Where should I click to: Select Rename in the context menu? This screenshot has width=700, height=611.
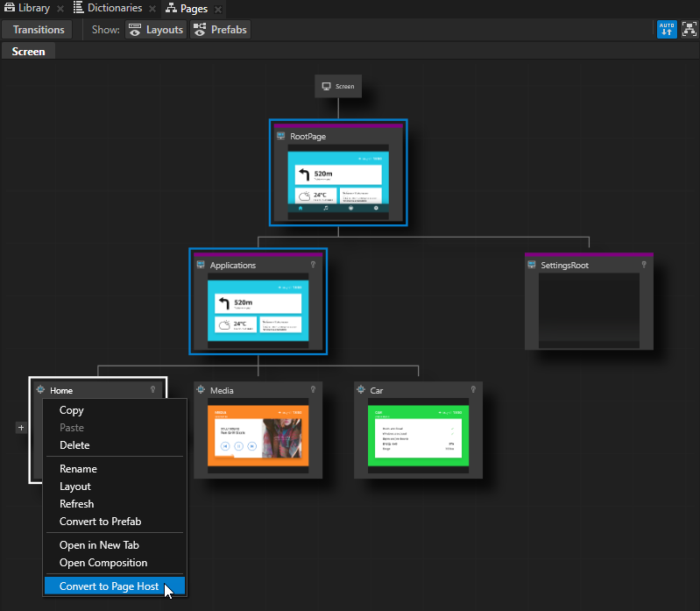[x=78, y=469]
